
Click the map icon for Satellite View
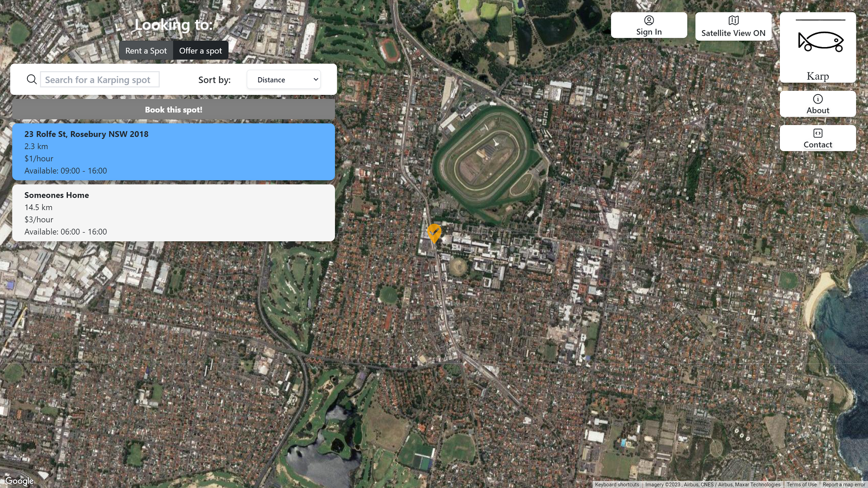click(733, 20)
